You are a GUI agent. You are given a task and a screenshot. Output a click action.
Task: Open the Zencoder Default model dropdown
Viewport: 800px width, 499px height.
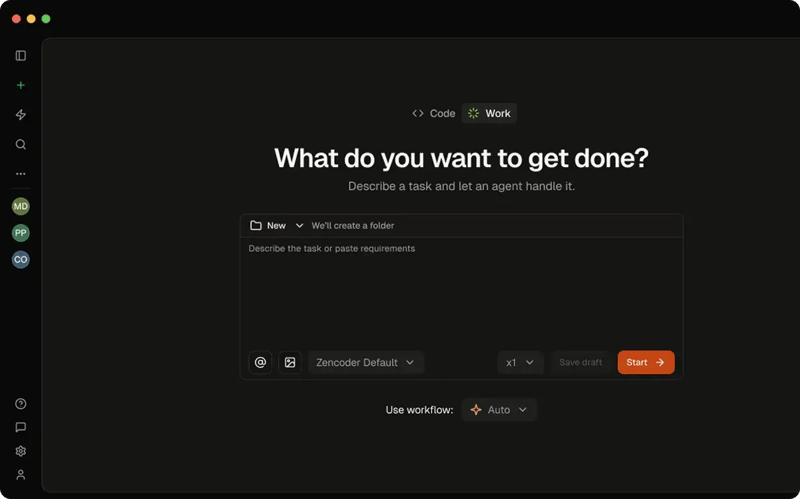[365, 362]
